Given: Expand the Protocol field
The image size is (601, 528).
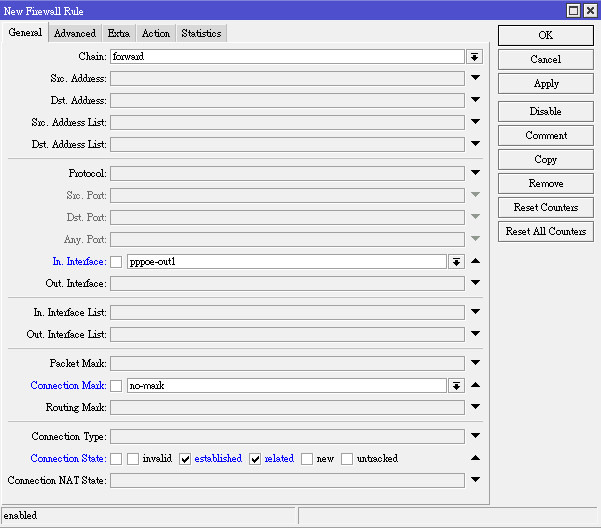Looking at the screenshot, I should pyautogui.click(x=475, y=173).
